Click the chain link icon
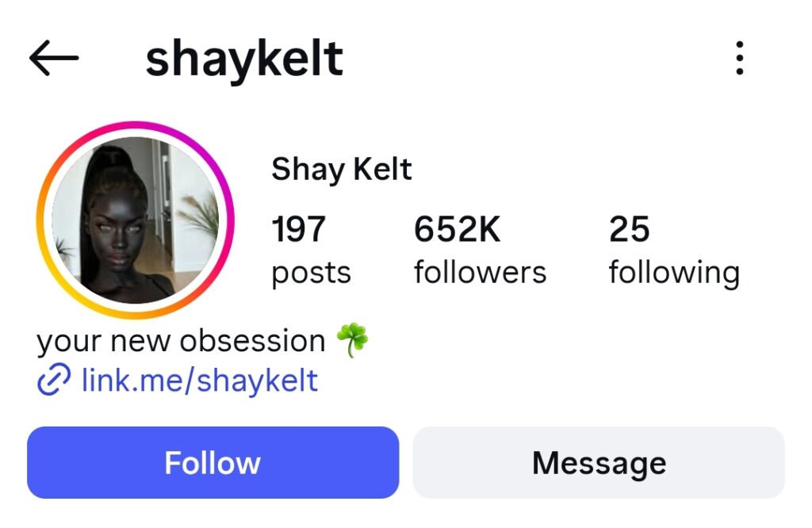The width and height of the screenshot is (812, 528). pyautogui.click(x=54, y=380)
